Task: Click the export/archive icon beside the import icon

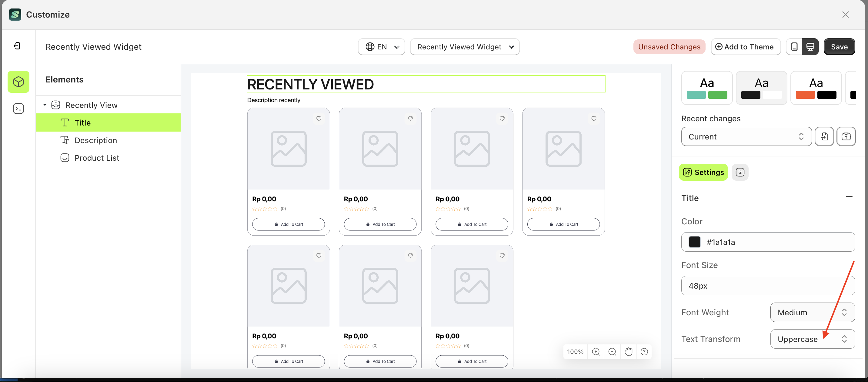Action: pyautogui.click(x=846, y=136)
